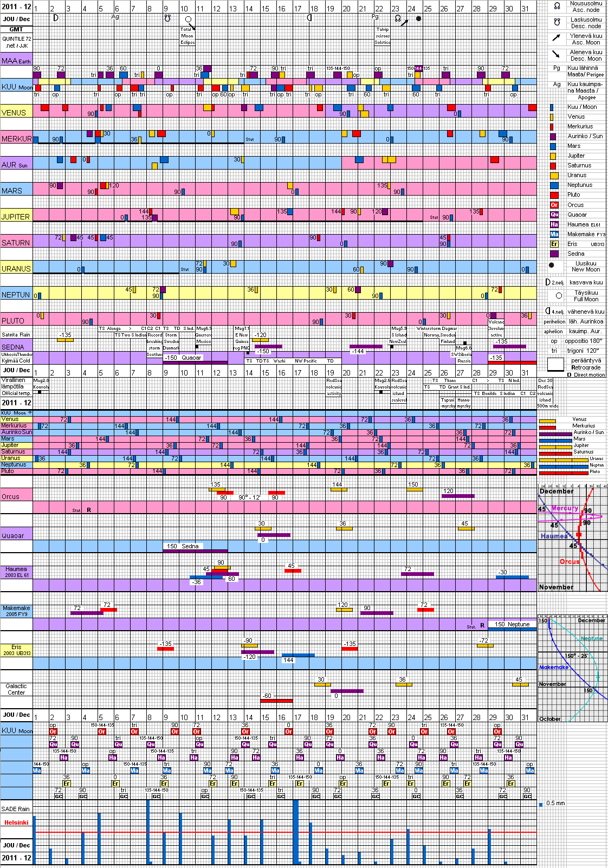Screen dimensions: 608x868
Task: Click the Haumea 'Ha' legend icon
Action: click(554, 224)
